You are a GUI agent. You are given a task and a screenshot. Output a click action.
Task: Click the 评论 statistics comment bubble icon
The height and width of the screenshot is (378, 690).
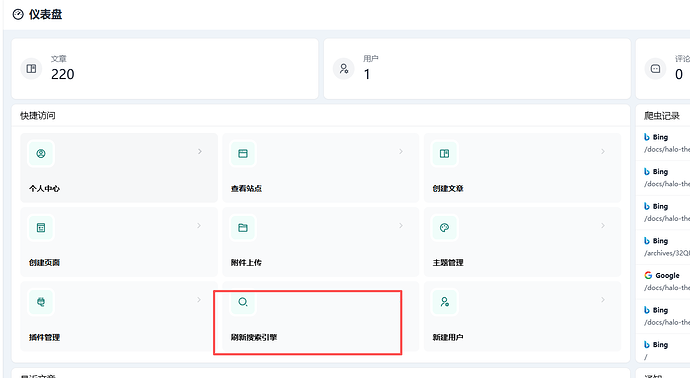click(656, 69)
